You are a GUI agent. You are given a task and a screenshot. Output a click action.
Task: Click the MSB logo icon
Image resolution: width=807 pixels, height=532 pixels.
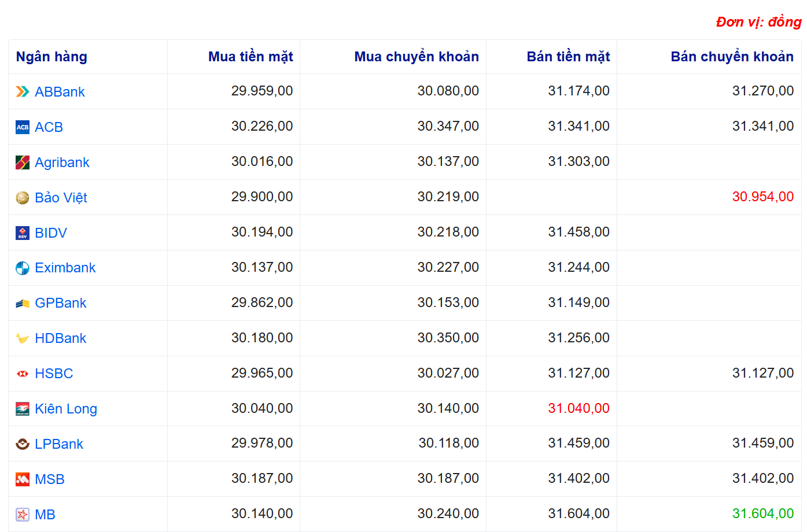point(22,479)
